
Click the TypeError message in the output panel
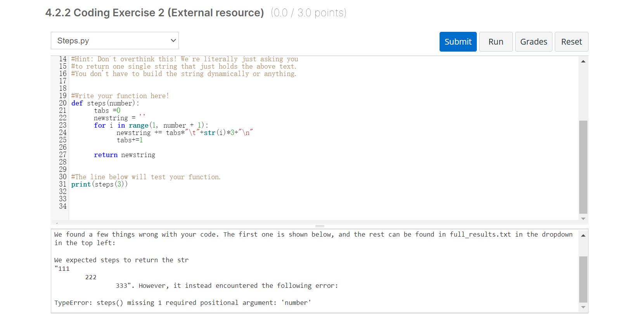(x=182, y=303)
